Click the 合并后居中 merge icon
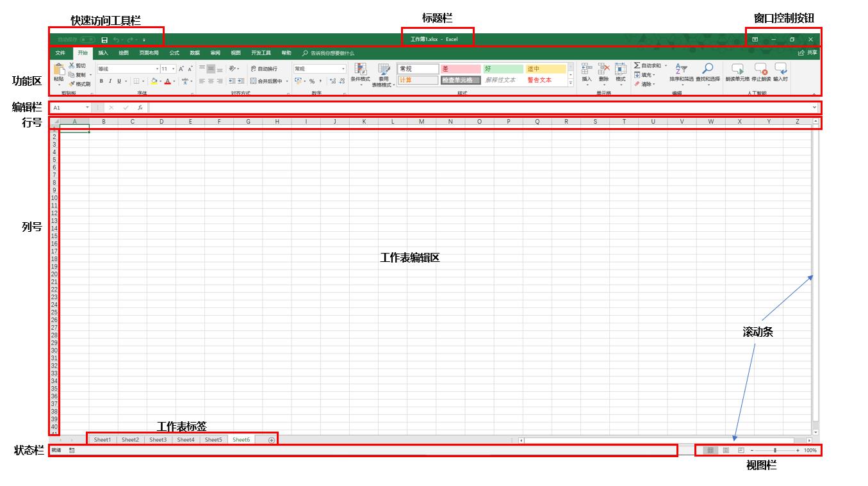 click(254, 80)
